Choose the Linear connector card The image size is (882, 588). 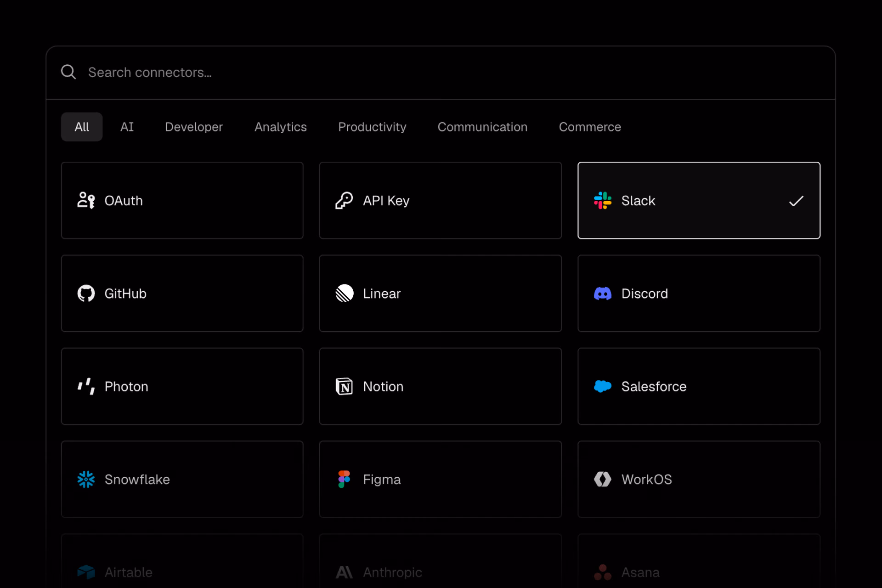(x=441, y=294)
